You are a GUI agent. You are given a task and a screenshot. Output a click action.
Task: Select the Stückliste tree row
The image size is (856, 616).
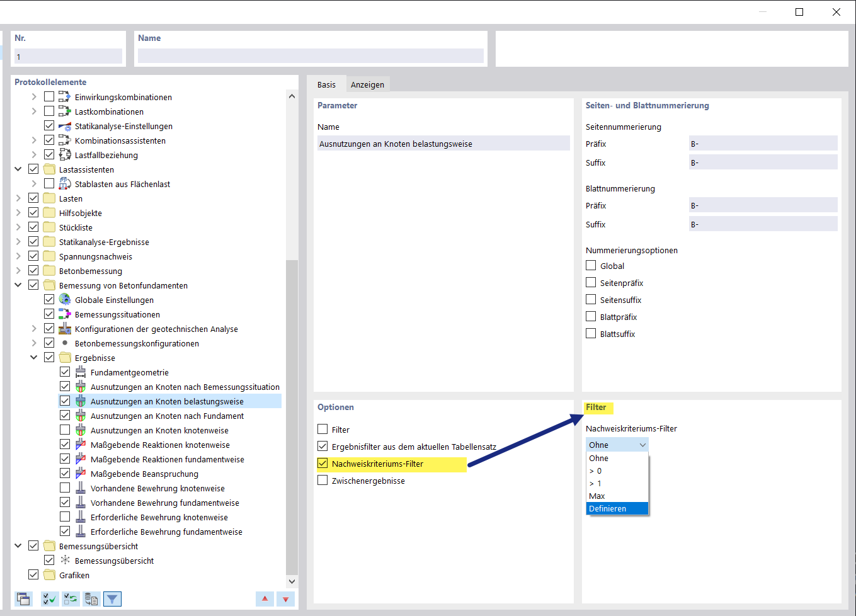tap(76, 227)
